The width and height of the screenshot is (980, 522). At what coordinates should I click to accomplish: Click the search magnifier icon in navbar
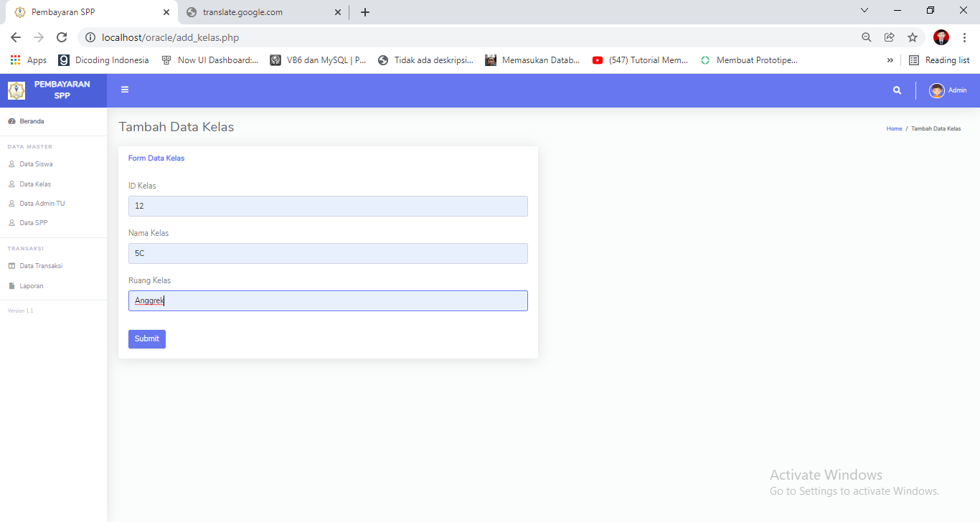[897, 90]
